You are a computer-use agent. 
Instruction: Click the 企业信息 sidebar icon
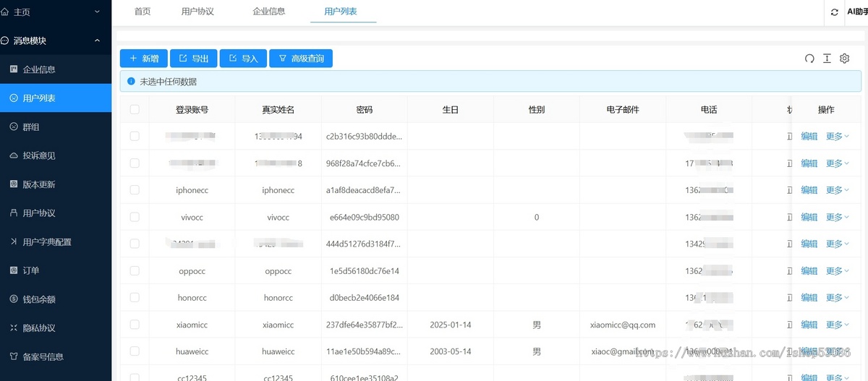(x=14, y=69)
